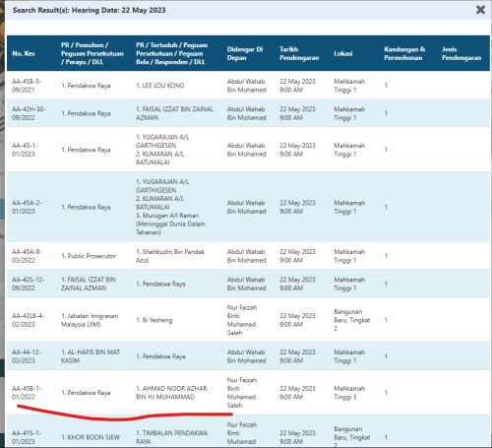The width and height of the screenshot is (492, 448).
Task: Click the No. Kes column header
Action: click(x=24, y=53)
